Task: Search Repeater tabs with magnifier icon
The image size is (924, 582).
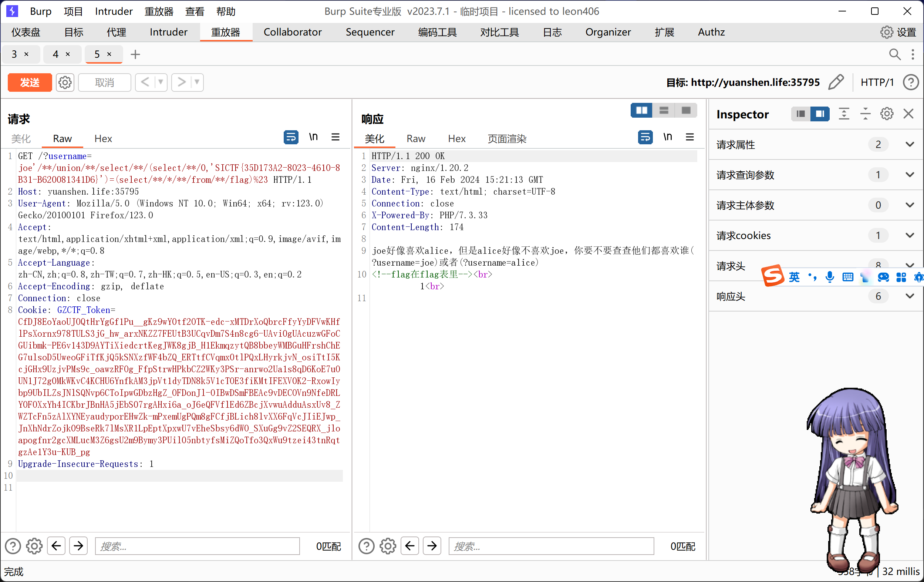Action: click(x=894, y=54)
